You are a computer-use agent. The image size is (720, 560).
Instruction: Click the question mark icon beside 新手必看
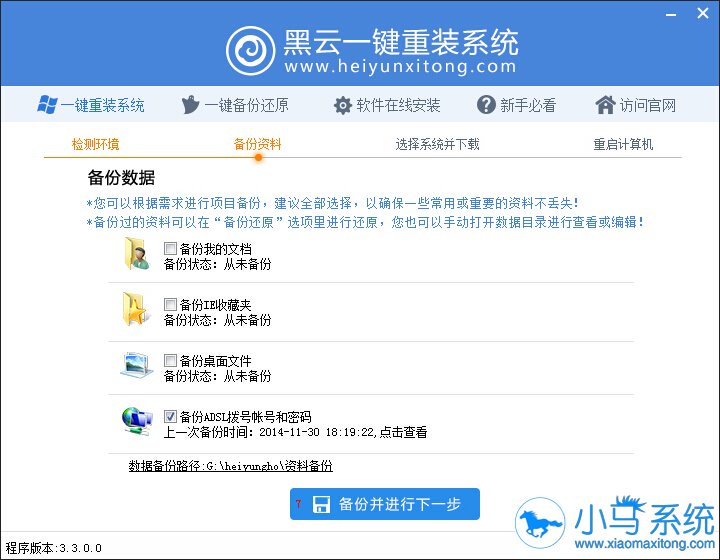pyautogui.click(x=486, y=105)
